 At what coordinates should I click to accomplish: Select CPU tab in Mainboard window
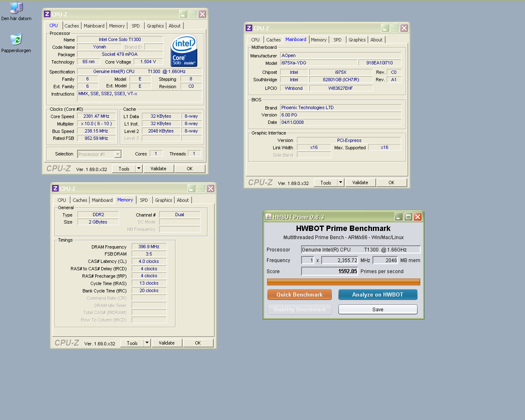click(256, 40)
